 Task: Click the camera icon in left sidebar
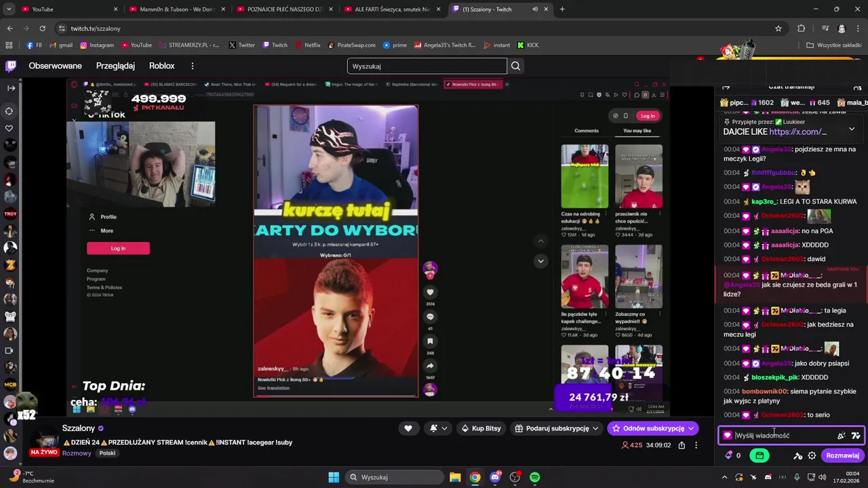pos(9,350)
